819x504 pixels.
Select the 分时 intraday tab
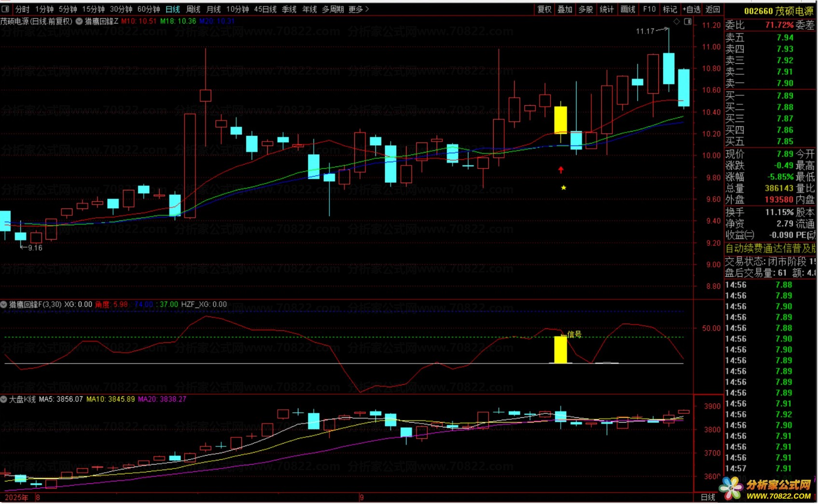point(22,9)
